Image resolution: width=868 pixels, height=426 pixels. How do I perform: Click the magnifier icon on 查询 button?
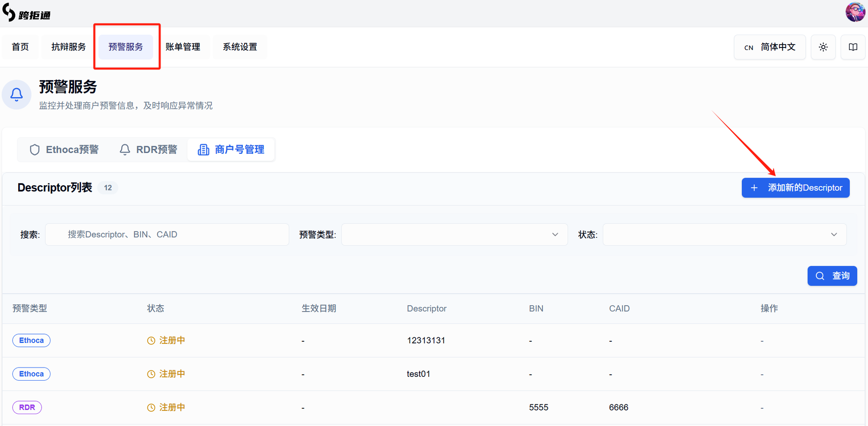(x=820, y=276)
